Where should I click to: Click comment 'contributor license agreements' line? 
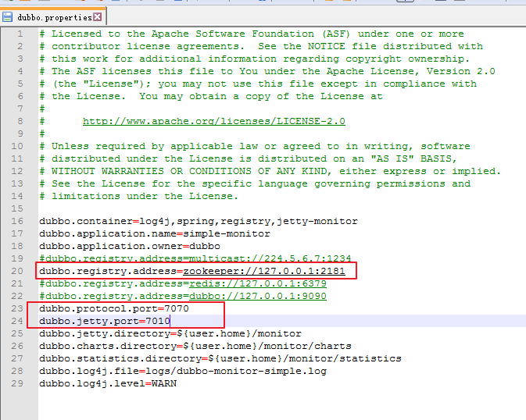[261, 46]
